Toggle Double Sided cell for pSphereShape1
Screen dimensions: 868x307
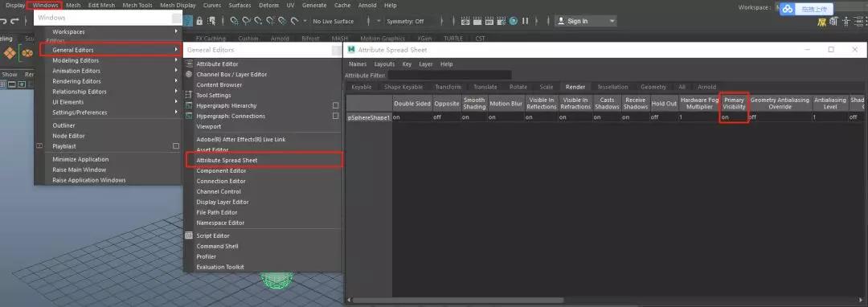point(411,117)
